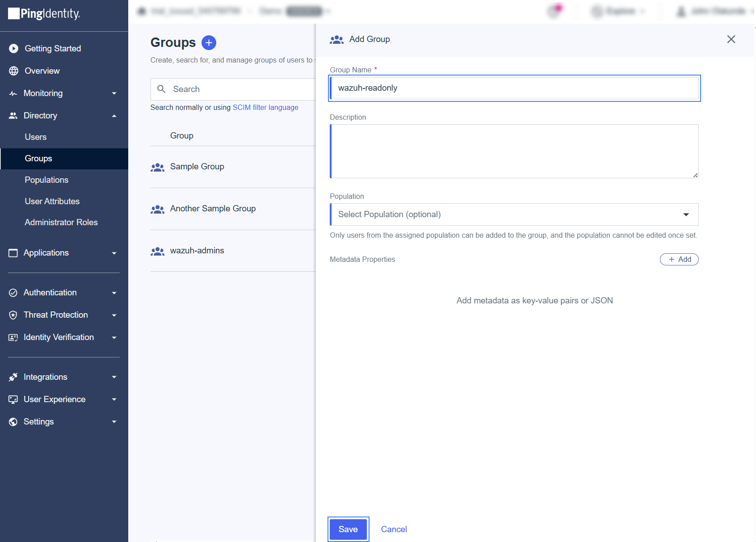The width and height of the screenshot is (756, 542).
Task: Click the Integrations plug icon
Action: point(13,377)
